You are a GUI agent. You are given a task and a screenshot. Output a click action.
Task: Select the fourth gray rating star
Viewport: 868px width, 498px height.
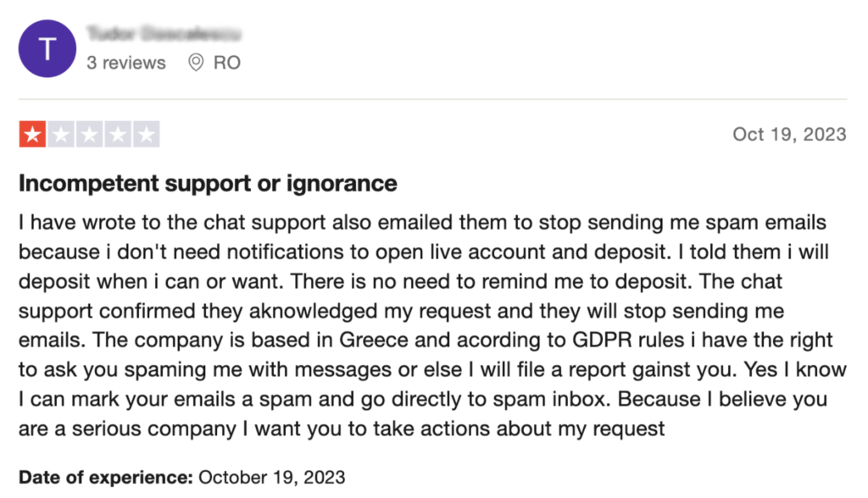tap(117, 135)
